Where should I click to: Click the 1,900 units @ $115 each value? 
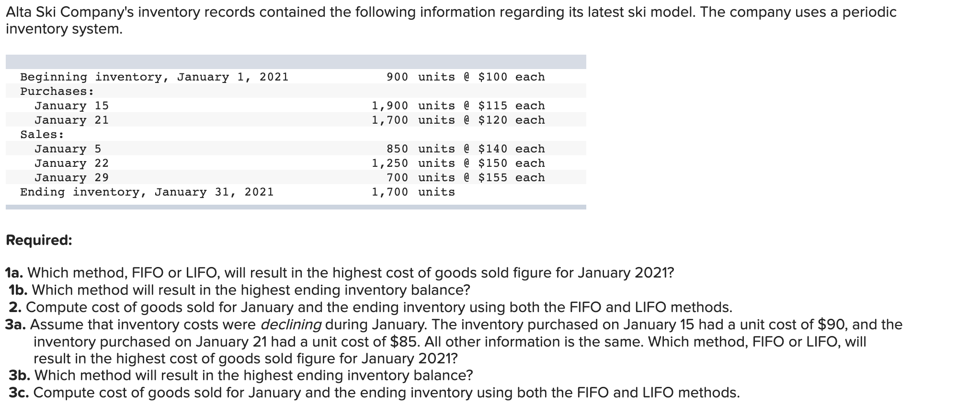coord(458,105)
